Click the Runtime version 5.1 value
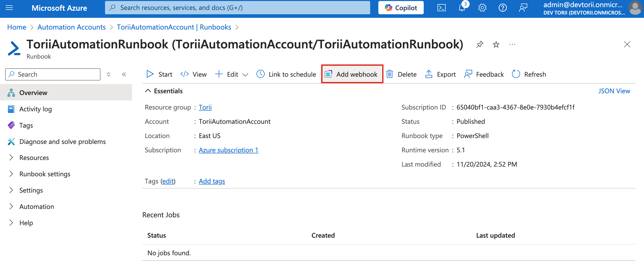 click(x=461, y=150)
